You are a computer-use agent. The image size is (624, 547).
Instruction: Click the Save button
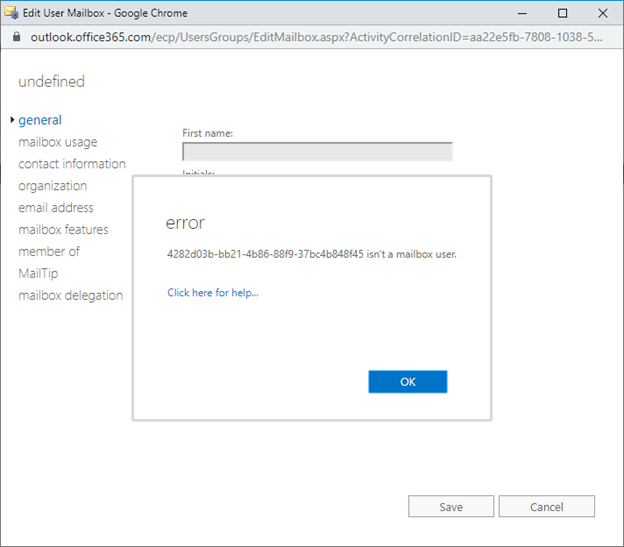pos(451,506)
